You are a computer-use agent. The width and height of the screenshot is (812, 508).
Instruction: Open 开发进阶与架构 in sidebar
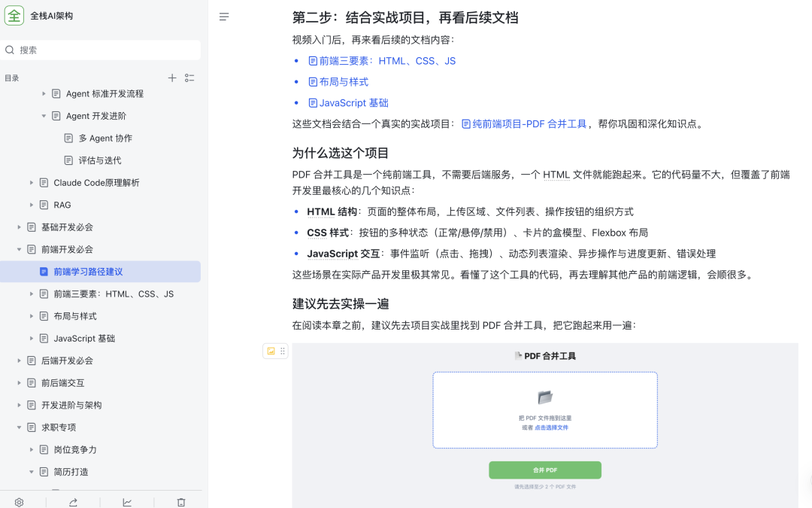71,405
